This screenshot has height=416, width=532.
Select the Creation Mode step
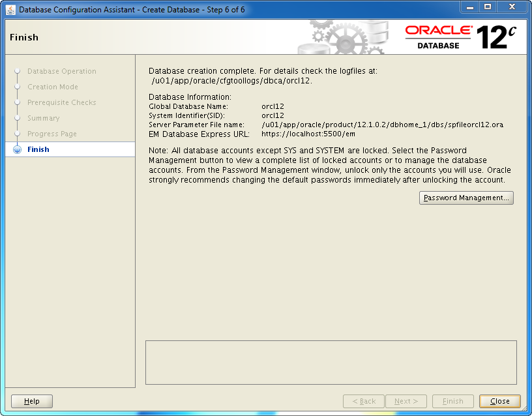coord(53,87)
